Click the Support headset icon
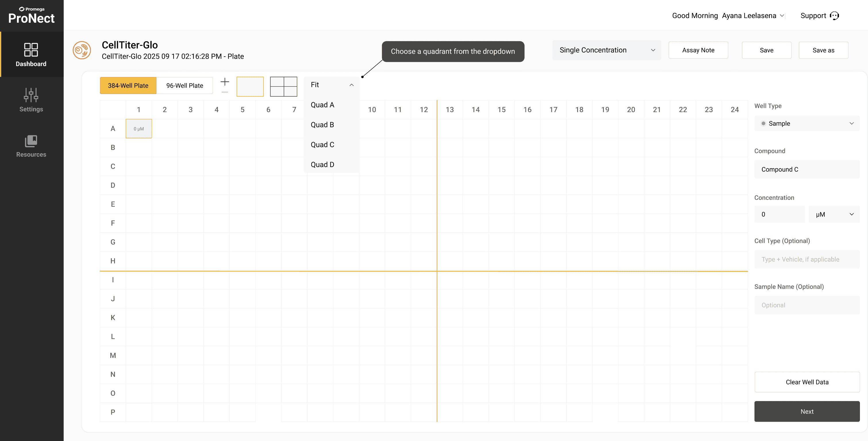868x441 pixels. [x=834, y=16]
